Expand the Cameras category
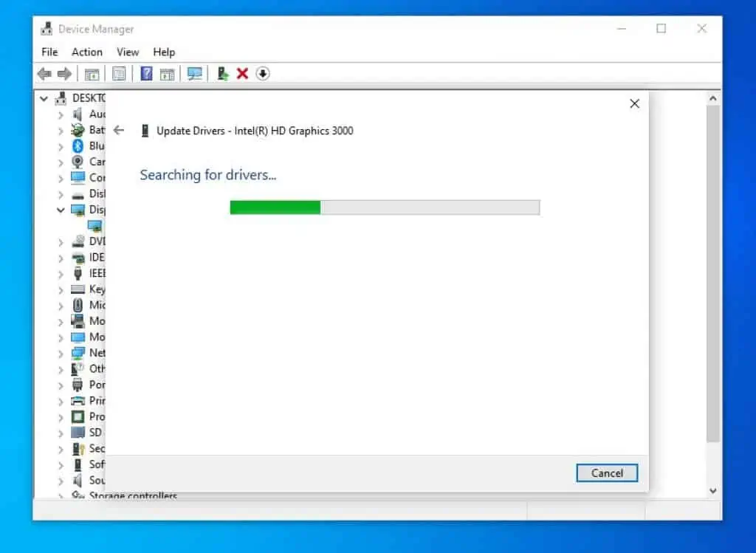The image size is (756, 553). [x=61, y=162]
